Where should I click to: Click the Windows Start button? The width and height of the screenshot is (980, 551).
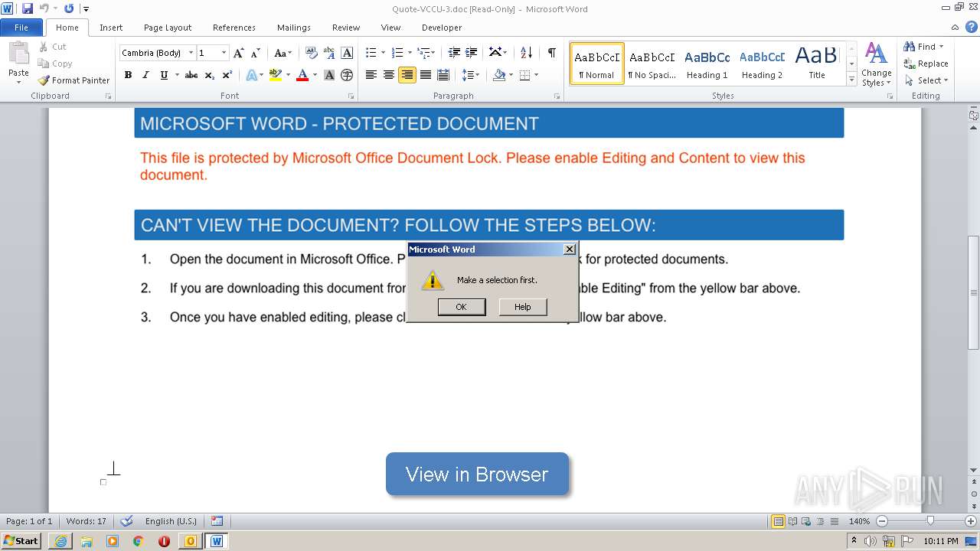(21, 541)
